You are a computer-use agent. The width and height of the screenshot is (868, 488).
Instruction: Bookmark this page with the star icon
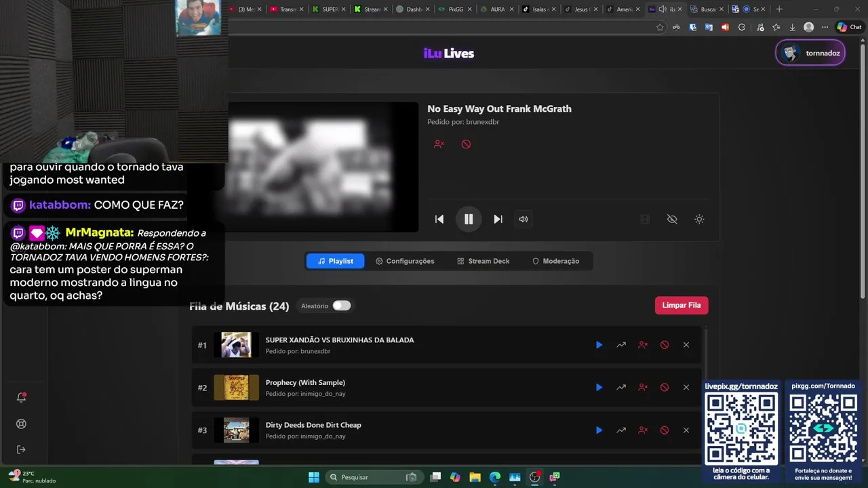pos(660,27)
